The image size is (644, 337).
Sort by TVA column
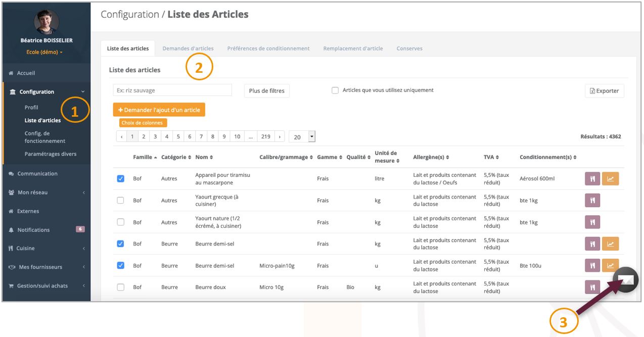point(491,157)
